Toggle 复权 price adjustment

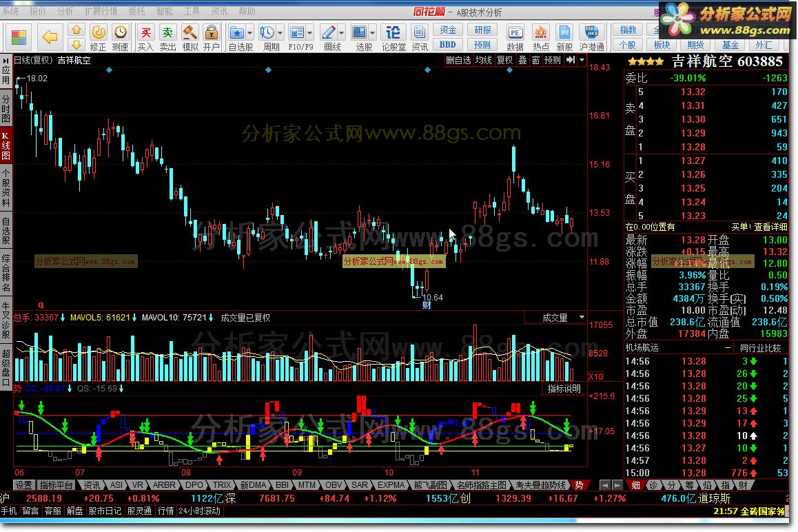505,60
